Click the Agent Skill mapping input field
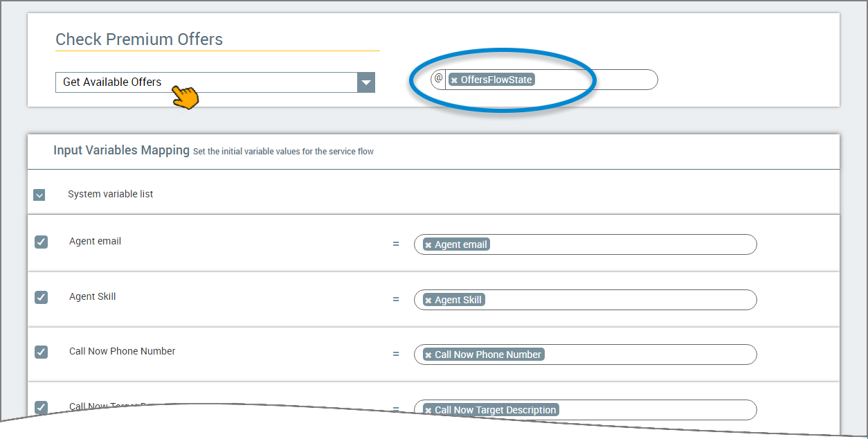The height and width of the screenshot is (439, 868). pos(585,300)
